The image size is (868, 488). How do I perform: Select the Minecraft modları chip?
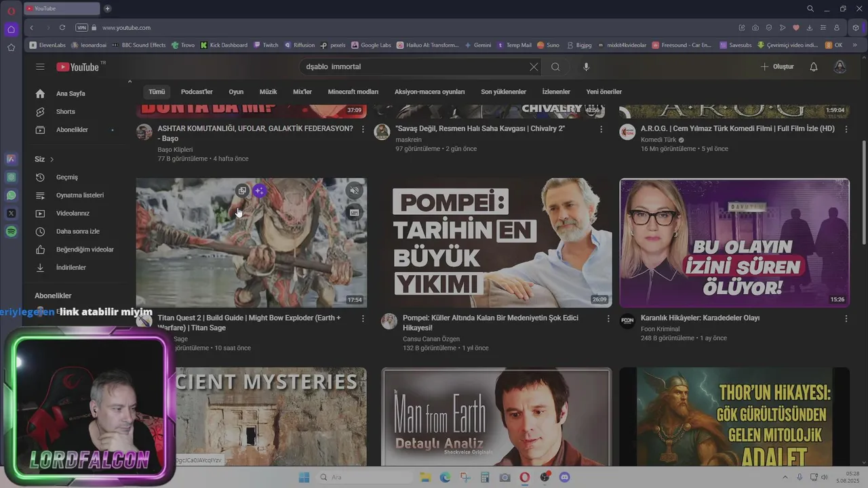click(353, 91)
